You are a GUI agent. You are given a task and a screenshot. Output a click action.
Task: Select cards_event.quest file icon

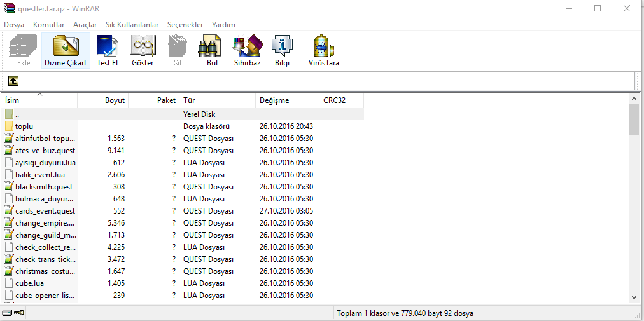click(x=9, y=211)
